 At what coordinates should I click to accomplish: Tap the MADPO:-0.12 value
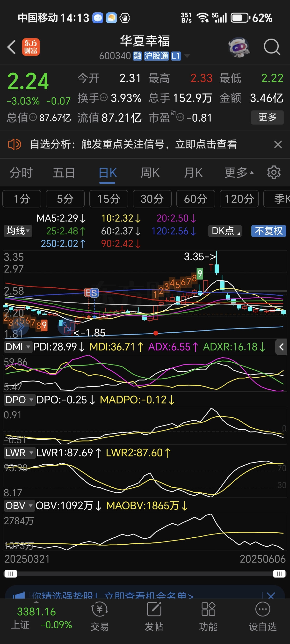tap(137, 400)
